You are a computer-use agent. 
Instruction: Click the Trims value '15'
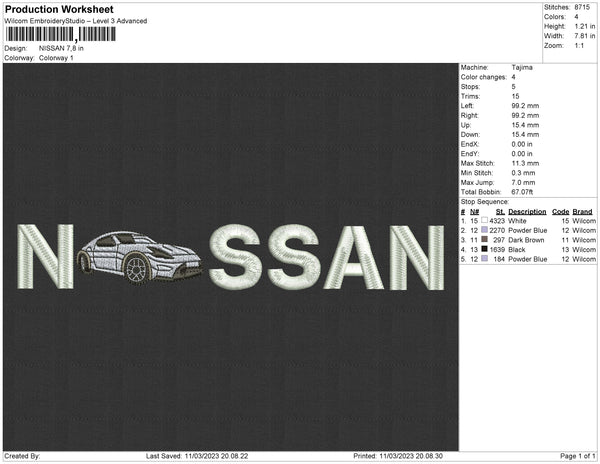(x=515, y=96)
